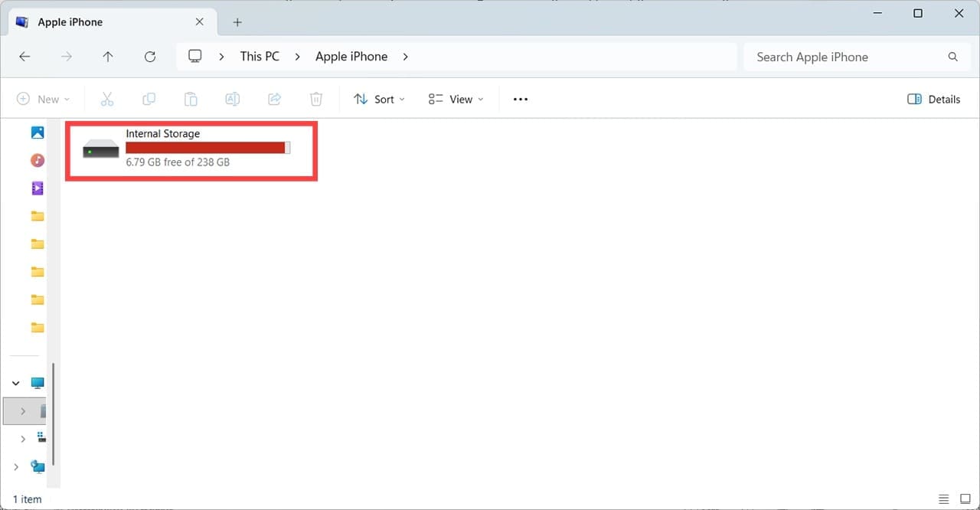Expand chevron after Apple iPhone in address bar
Screen dimensions: 980x510
point(405,57)
